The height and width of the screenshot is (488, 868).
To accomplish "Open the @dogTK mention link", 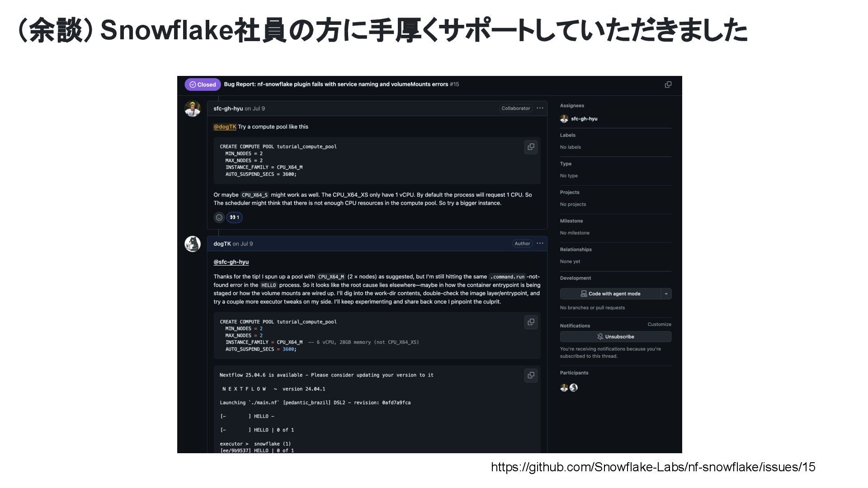I will pyautogui.click(x=225, y=127).
